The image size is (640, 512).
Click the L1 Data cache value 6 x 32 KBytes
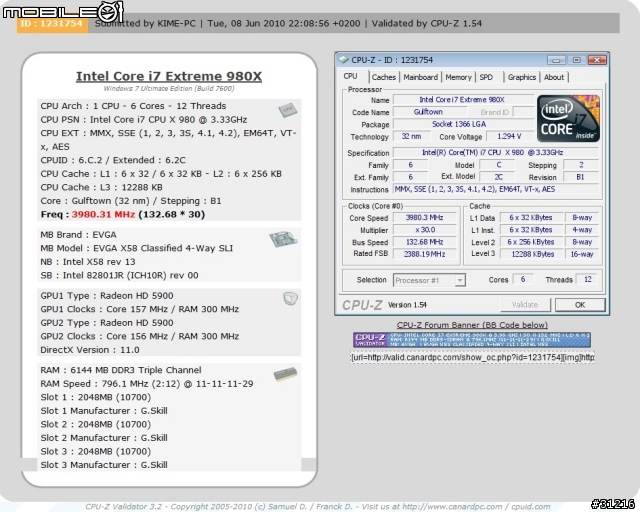tap(531, 218)
